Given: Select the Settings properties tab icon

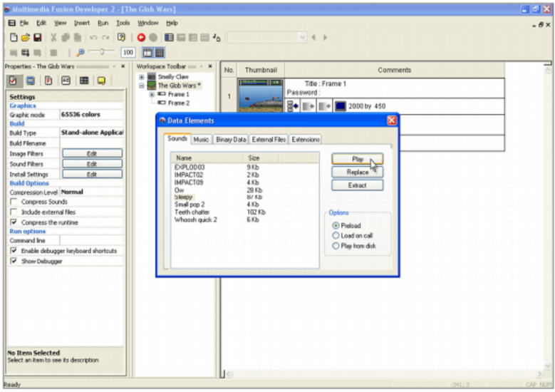Looking at the screenshot, I should coord(13,81).
